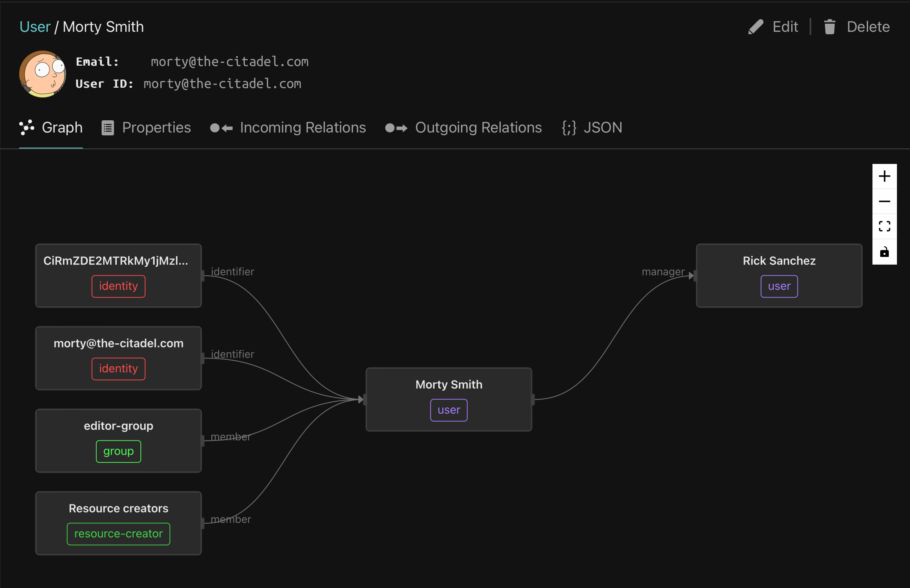910x588 pixels.
Task: Click identifier label beside CiRmZDE2MTRkMy1jMzl... node
Action: 232,272
